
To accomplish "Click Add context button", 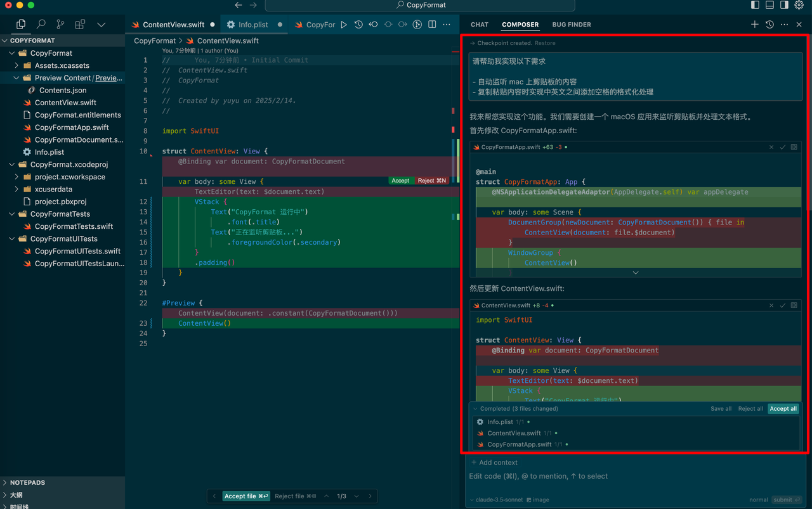I will coord(495,463).
